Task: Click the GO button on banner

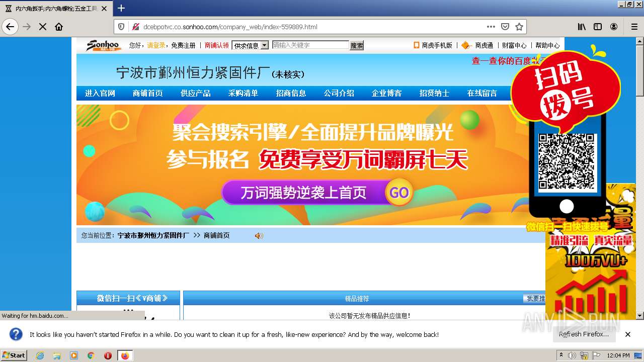Action: pos(399,193)
